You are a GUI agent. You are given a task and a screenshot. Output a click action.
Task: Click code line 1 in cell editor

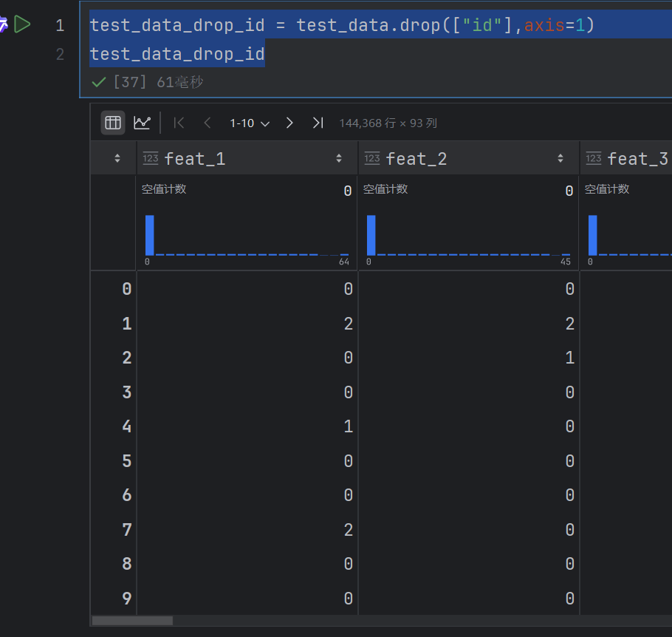342,25
